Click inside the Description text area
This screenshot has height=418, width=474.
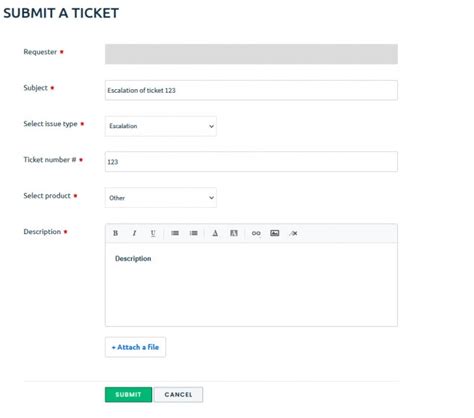click(x=251, y=285)
